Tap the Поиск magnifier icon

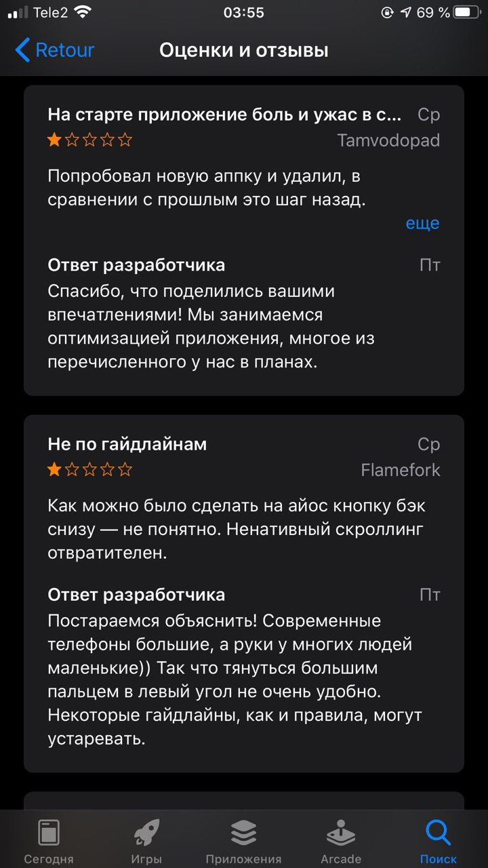(x=439, y=831)
